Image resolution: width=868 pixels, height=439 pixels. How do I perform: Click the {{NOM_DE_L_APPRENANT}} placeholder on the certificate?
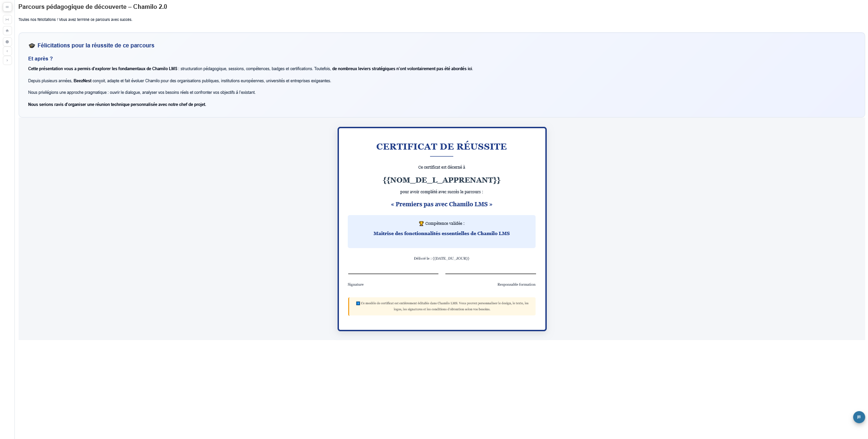[442, 180]
